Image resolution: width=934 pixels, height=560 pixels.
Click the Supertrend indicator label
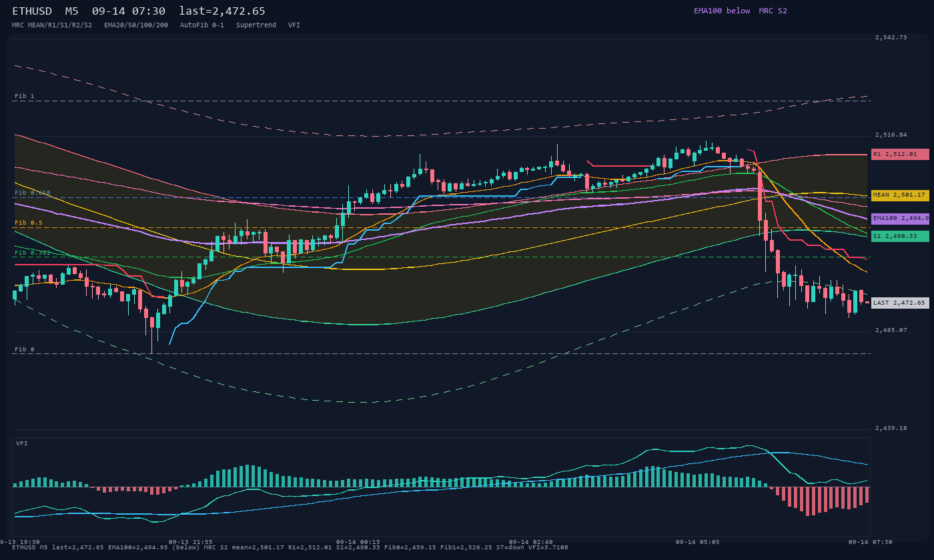(256, 25)
